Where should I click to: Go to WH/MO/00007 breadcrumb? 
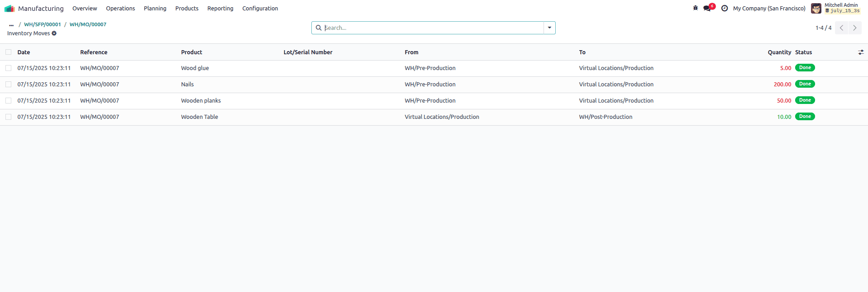(88, 25)
